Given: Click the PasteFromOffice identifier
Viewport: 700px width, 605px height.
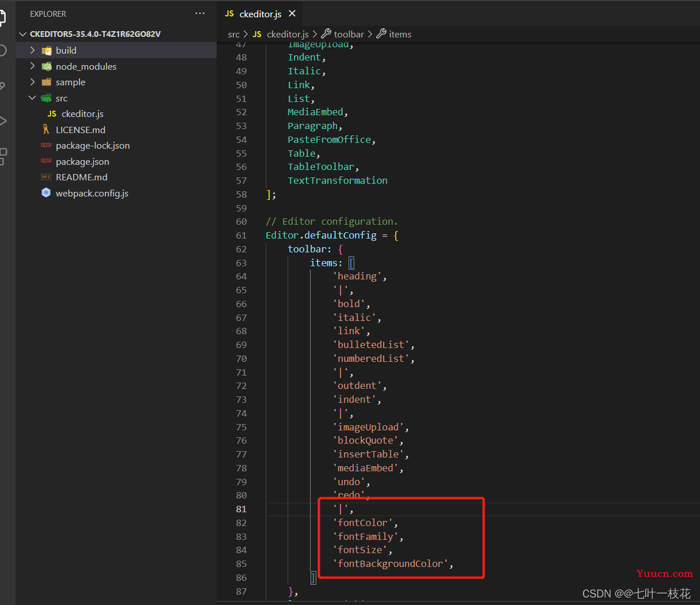Looking at the screenshot, I should pyautogui.click(x=329, y=139).
